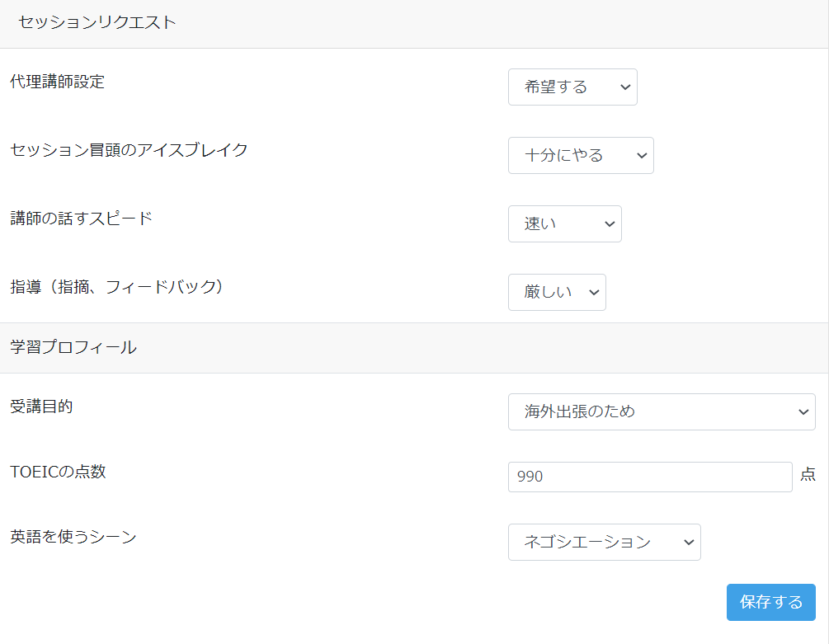
Task: Click inside the TOEICの点数 input field
Action: click(x=650, y=477)
